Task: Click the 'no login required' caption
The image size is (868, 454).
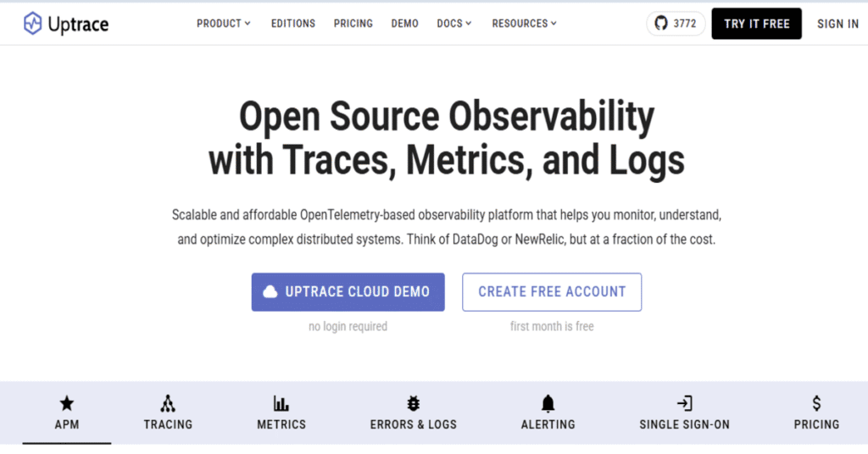Action: (x=348, y=326)
